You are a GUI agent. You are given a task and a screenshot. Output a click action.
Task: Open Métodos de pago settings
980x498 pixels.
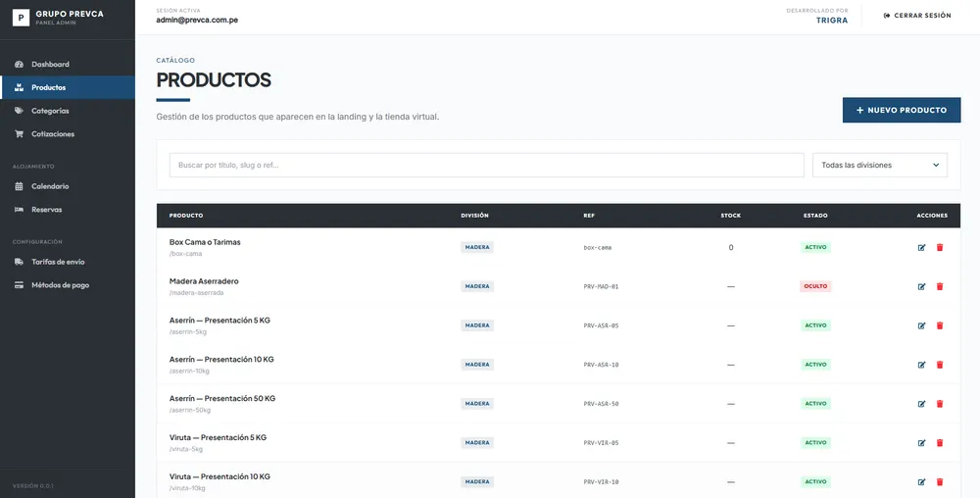[x=68, y=285]
